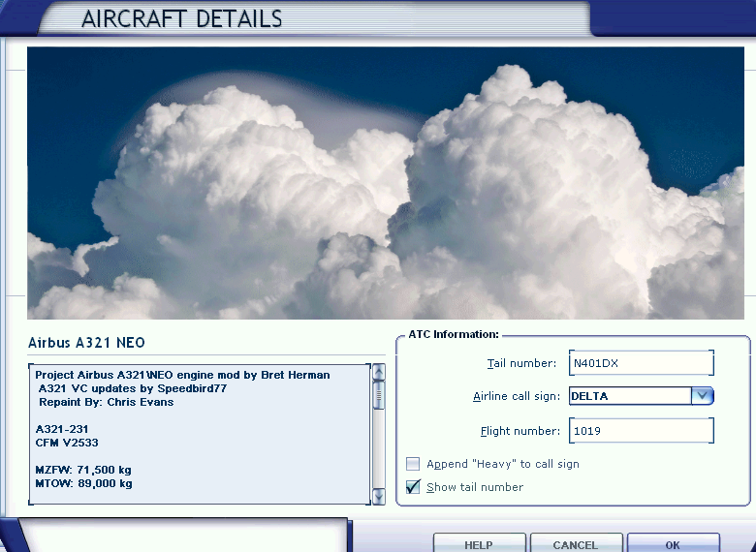
Task: Click the "MTOW: 89,000 kg" line
Action: tap(83, 483)
